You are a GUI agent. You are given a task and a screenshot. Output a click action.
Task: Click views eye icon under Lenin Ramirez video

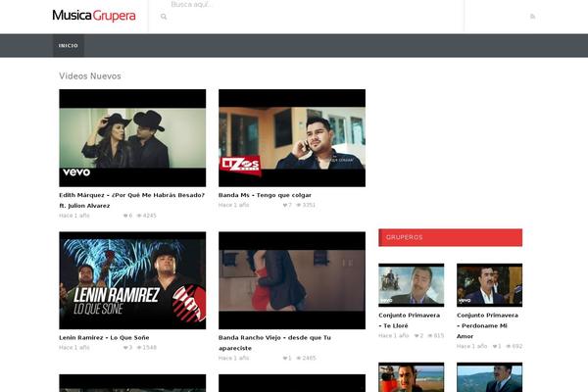139,347
